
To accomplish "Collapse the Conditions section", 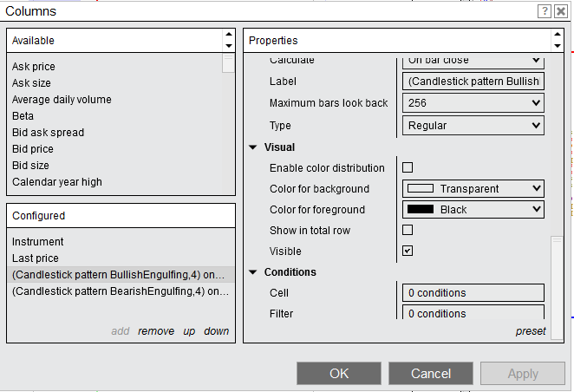I will [252, 272].
